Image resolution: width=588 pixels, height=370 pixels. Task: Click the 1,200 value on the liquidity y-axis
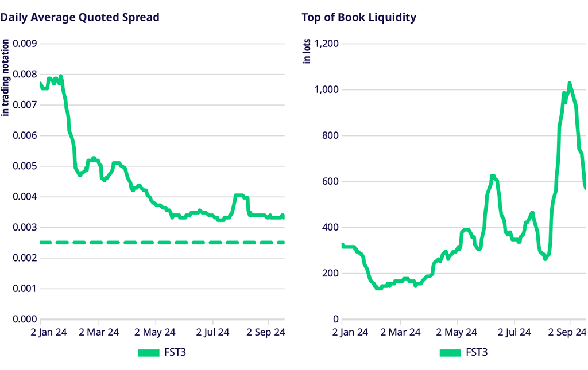pyautogui.click(x=325, y=44)
